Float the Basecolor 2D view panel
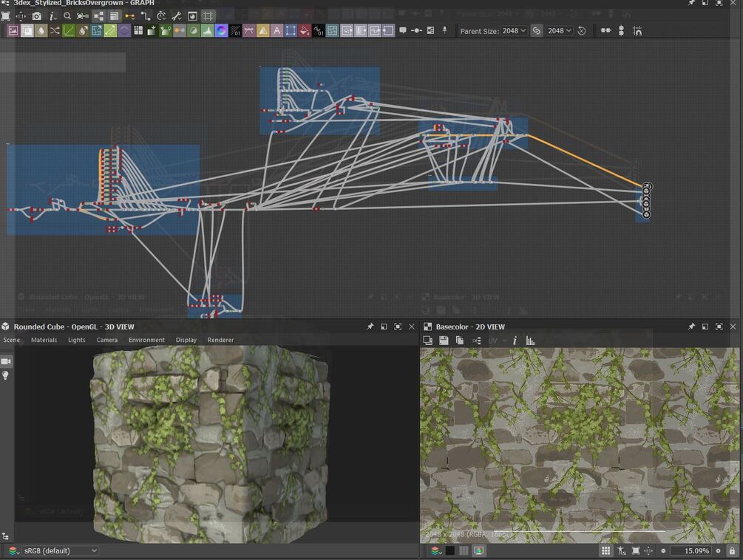 705,327
